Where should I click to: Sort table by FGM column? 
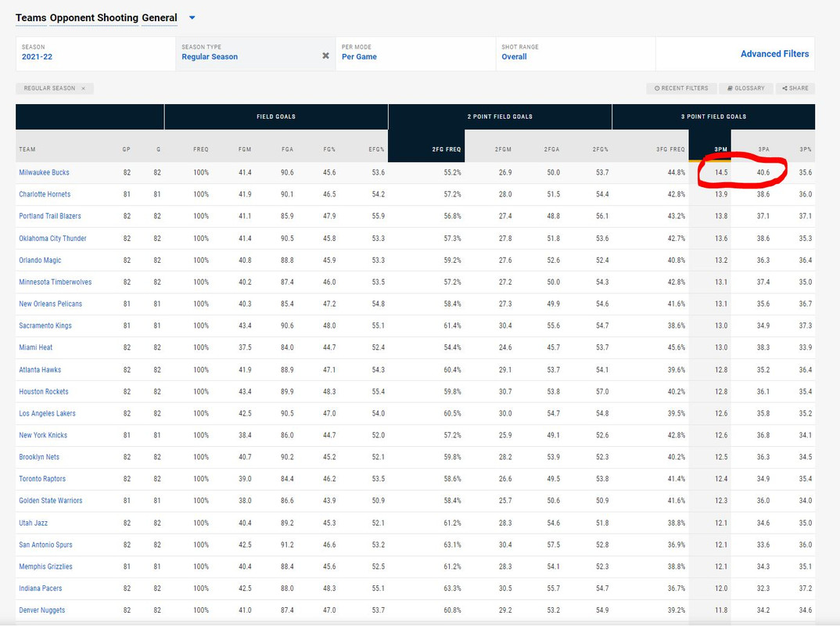245,149
